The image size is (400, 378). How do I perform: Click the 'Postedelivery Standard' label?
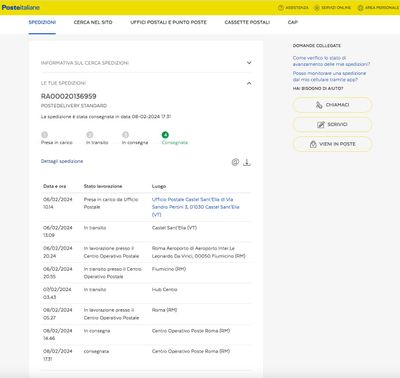74,106
